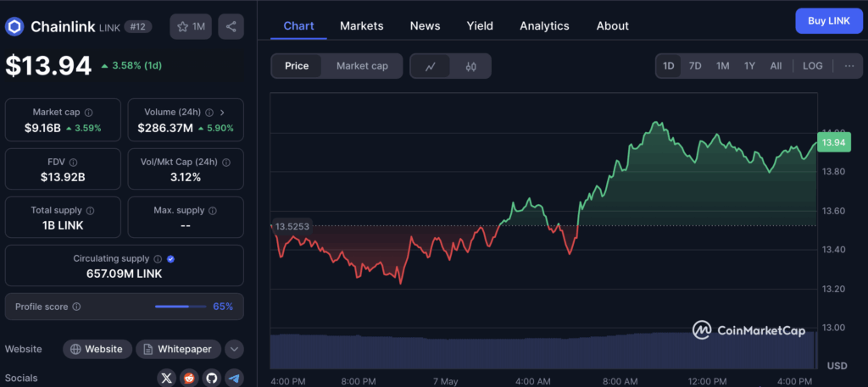Switch to the News tab
Image resolution: width=868 pixels, height=387 pixels.
[x=426, y=26]
